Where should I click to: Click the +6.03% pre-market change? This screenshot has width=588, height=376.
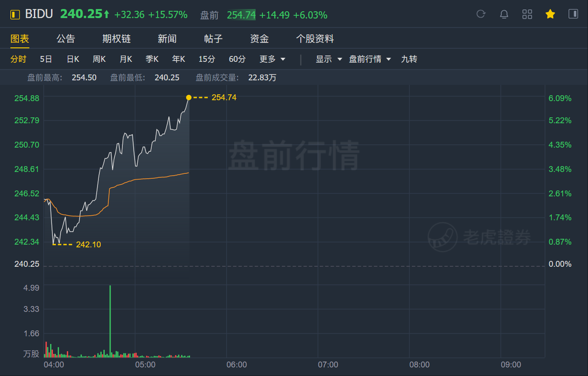pos(310,15)
